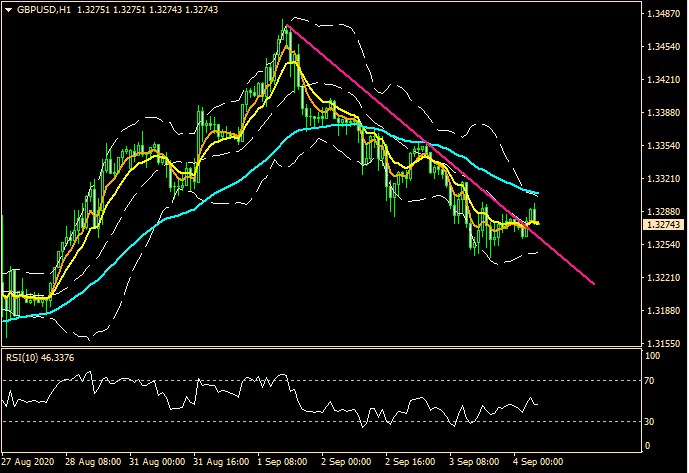Viewport: 689px width, 473px height.
Task: Click the 1.32210 price scale label
Action: click(x=663, y=277)
